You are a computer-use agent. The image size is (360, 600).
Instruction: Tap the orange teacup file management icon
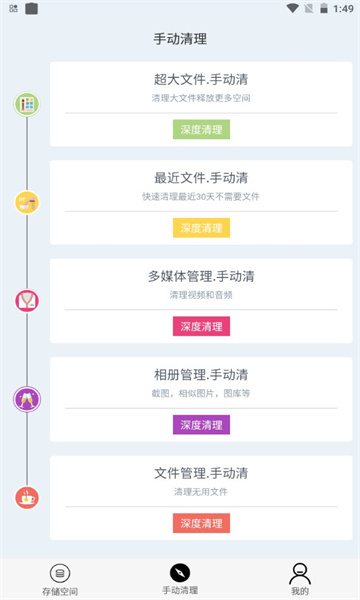point(27,498)
